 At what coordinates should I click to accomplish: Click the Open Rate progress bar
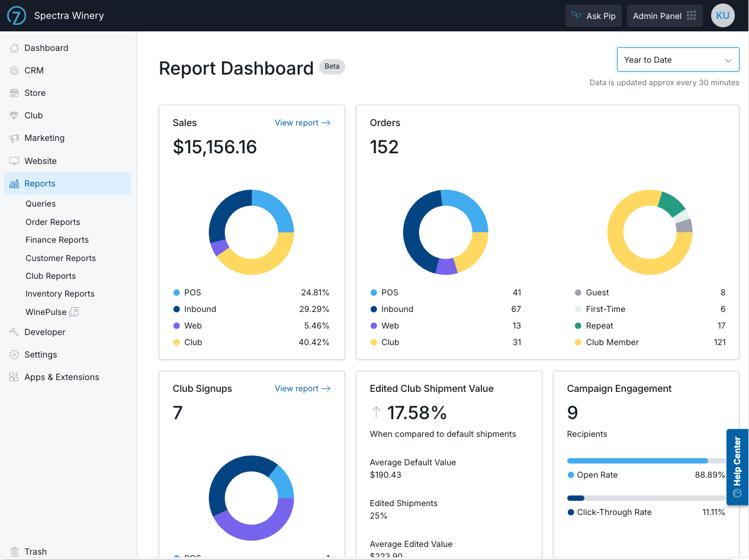pyautogui.click(x=646, y=461)
